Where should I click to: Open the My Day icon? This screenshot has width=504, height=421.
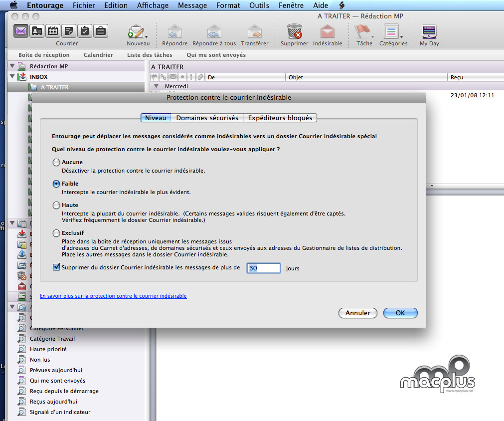point(429,31)
